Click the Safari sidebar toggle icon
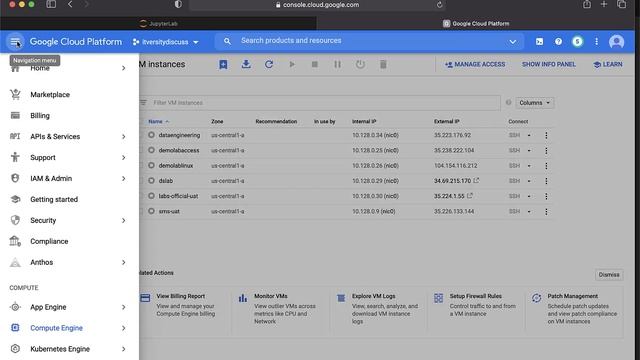This screenshot has width=640, height=360. [51, 4]
